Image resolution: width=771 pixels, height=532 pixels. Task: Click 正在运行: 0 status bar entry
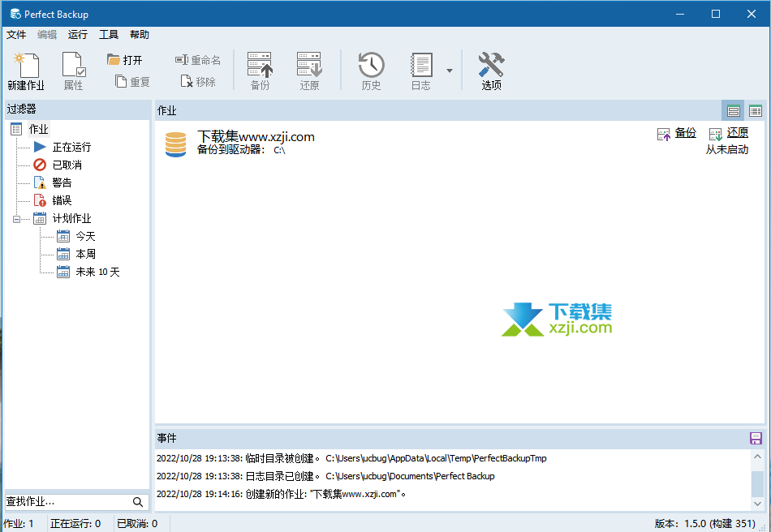[x=75, y=524]
